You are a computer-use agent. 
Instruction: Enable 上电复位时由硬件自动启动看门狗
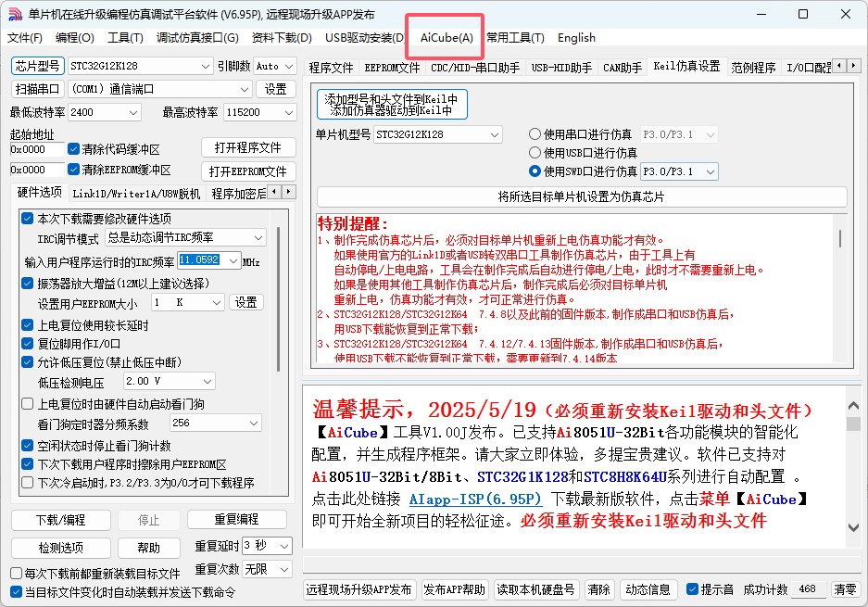click(x=27, y=404)
